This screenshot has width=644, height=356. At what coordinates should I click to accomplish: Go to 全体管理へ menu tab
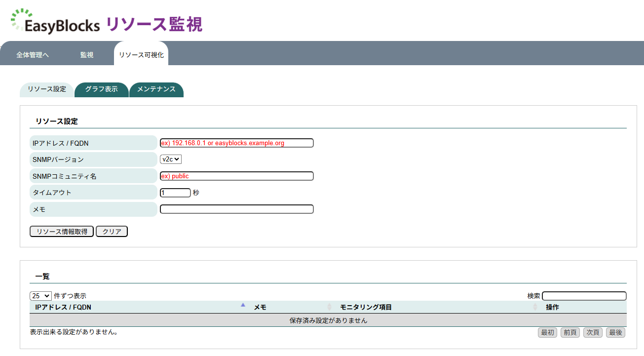[x=33, y=55]
